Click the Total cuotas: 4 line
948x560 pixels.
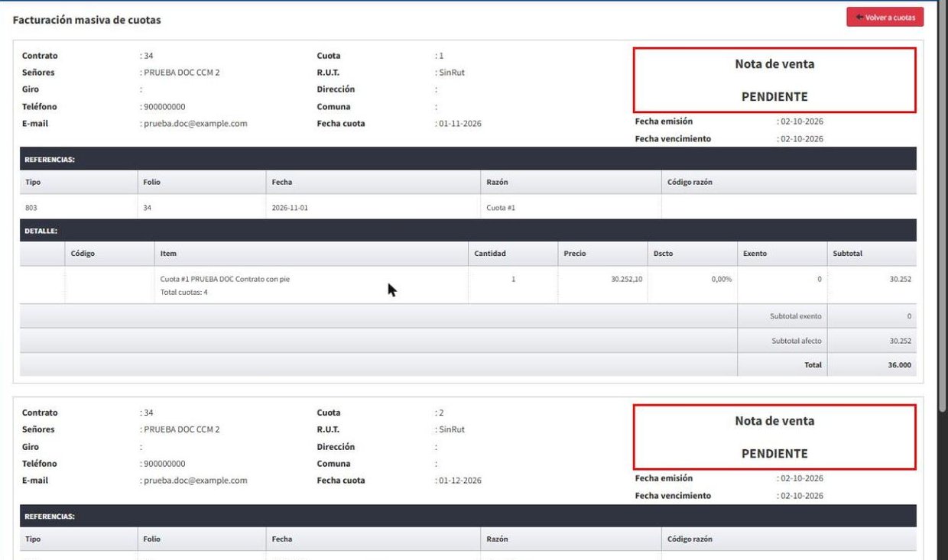(x=184, y=292)
